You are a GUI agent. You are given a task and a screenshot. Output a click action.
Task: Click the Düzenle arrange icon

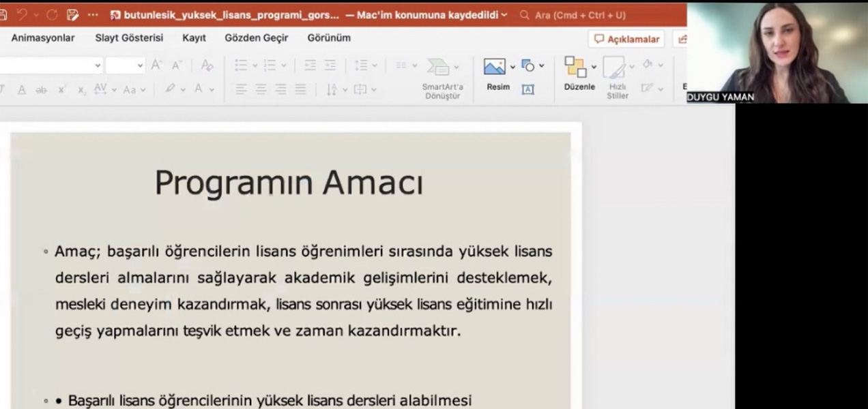point(575,67)
